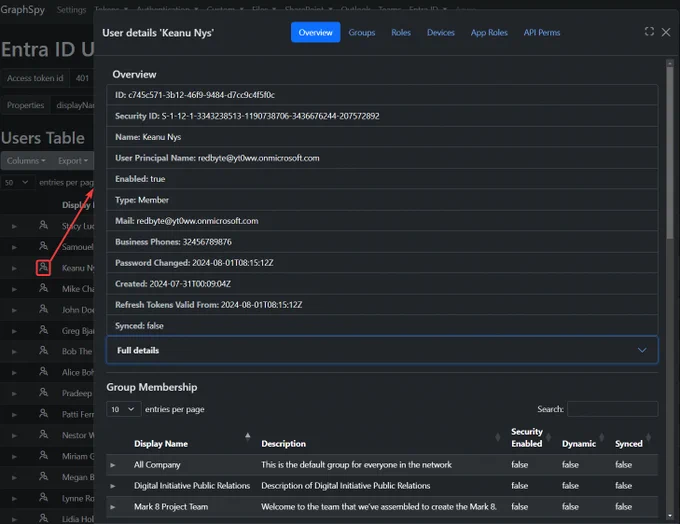Viewport: 680px width, 524px height.
Task: Switch to the App Roles tab
Action: [489, 32]
